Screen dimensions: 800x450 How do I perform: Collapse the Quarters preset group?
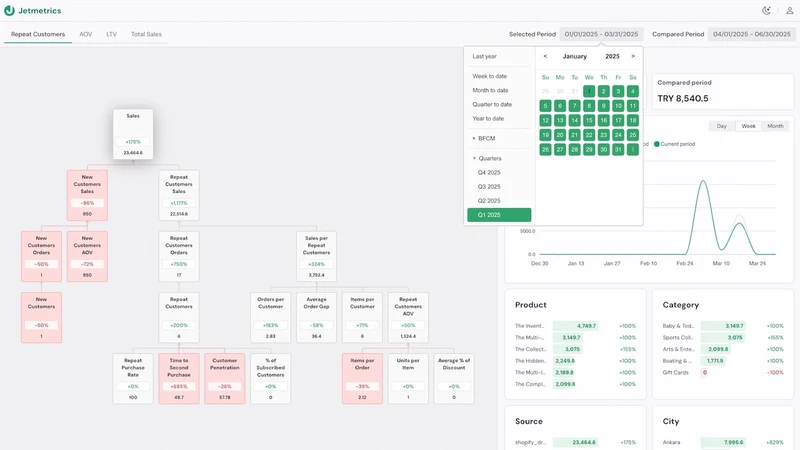coord(487,158)
